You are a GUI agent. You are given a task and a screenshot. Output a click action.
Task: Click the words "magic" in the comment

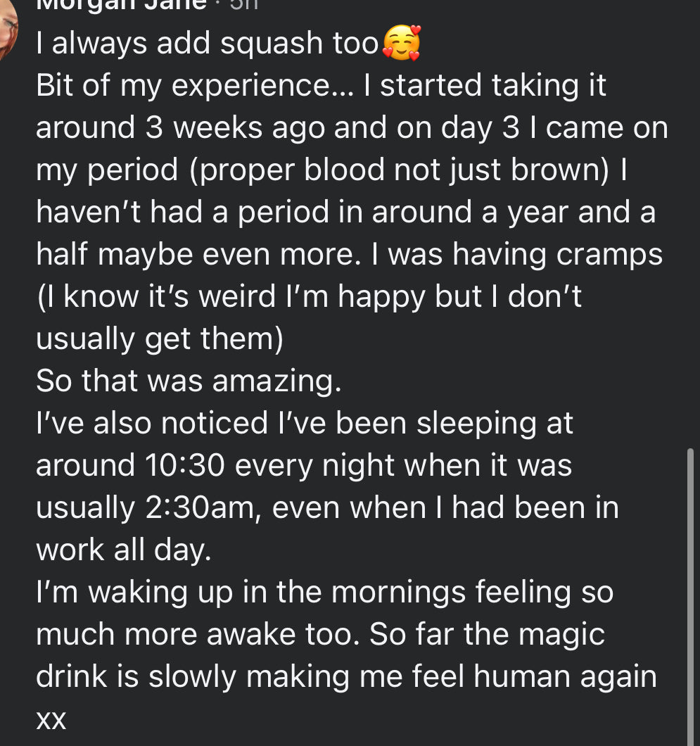tap(559, 635)
